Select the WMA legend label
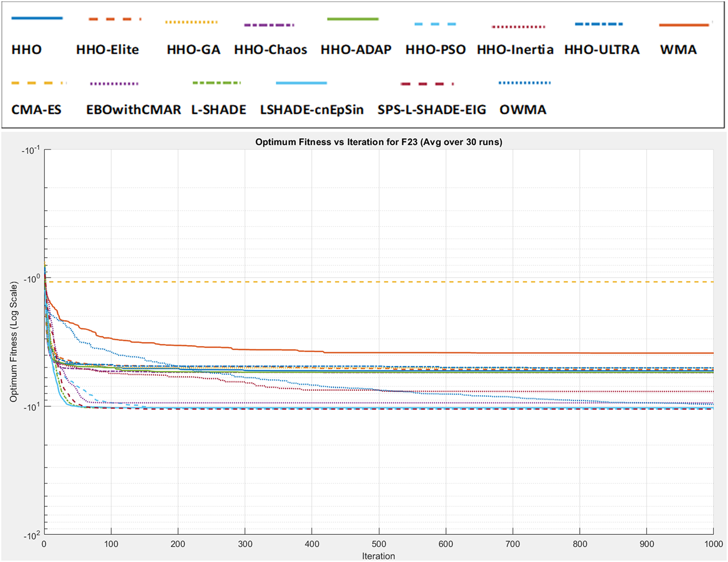 pos(678,50)
